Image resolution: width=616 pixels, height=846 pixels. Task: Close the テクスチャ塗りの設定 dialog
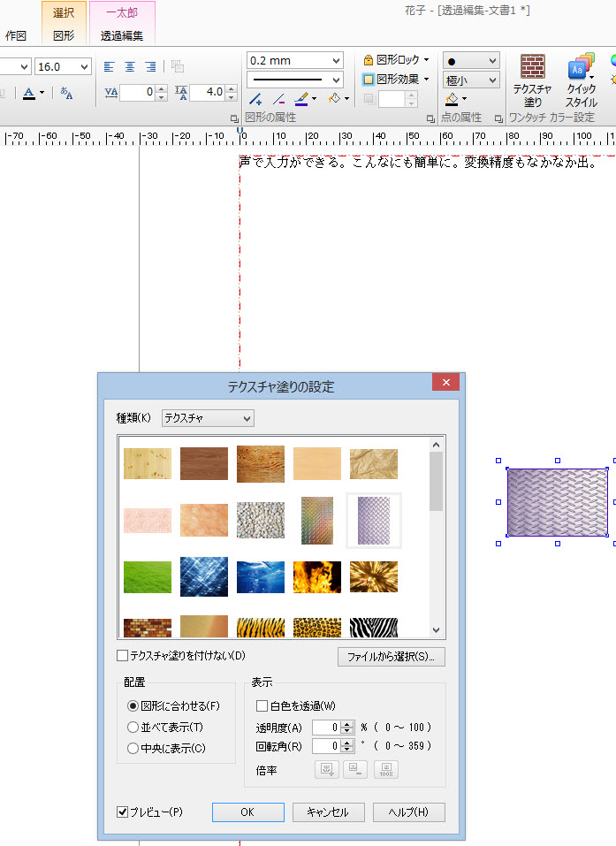pos(445,382)
